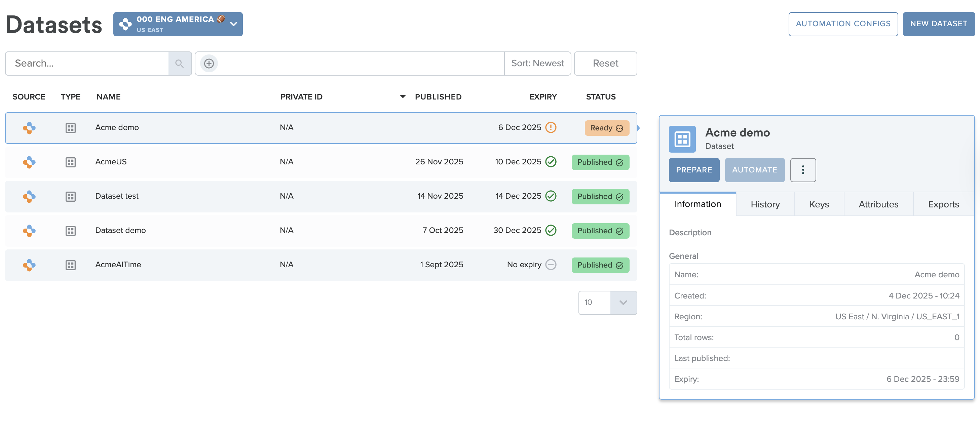Viewport: 980px width, 439px height.
Task: Click the No expiry text for AcmeAITime
Action: coord(524,265)
